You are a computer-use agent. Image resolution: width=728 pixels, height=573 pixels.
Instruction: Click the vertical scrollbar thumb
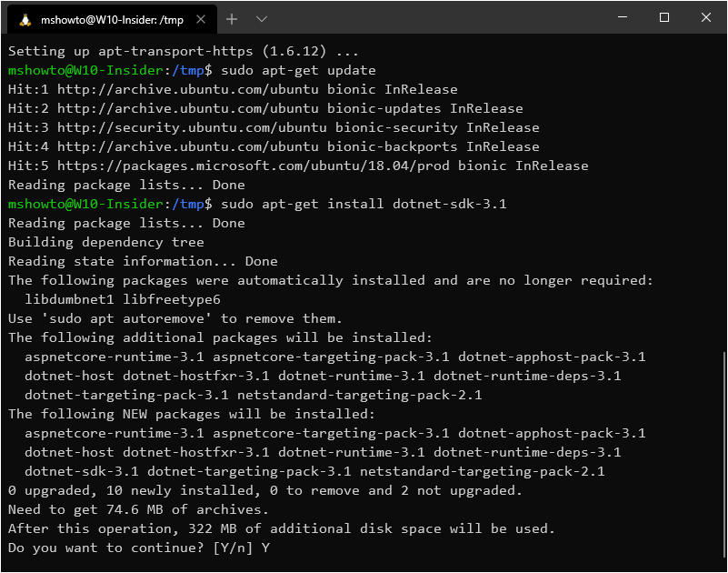(x=723, y=455)
